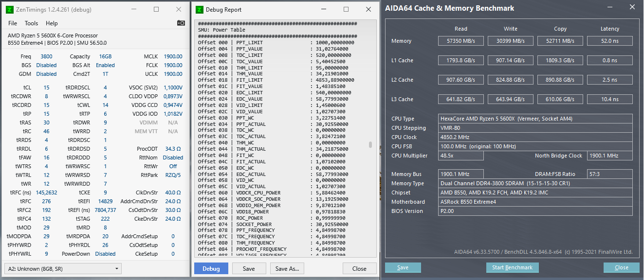Viewport: 644px width, 280px height.
Task: Open the File menu in ZenTimings
Action: (x=13, y=23)
